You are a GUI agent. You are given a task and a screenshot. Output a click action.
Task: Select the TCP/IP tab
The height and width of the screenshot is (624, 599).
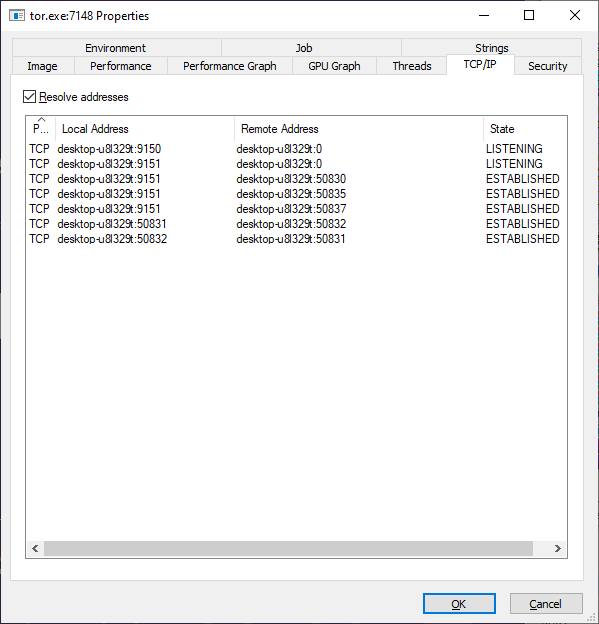(x=480, y=64)
